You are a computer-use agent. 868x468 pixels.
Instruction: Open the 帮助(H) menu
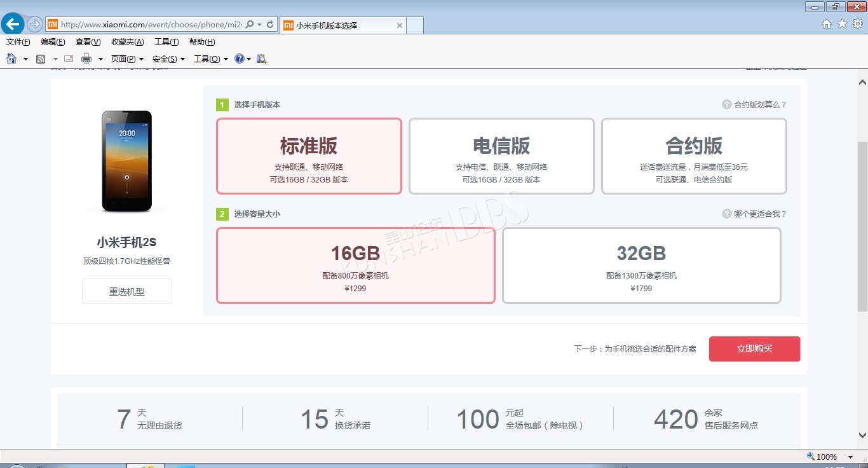tap(202, 42)
